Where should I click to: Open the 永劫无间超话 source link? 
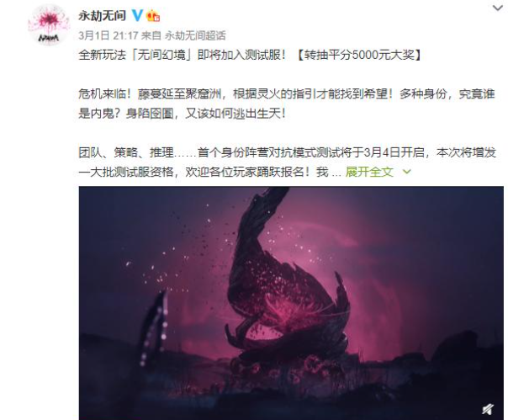click(195, 35)
